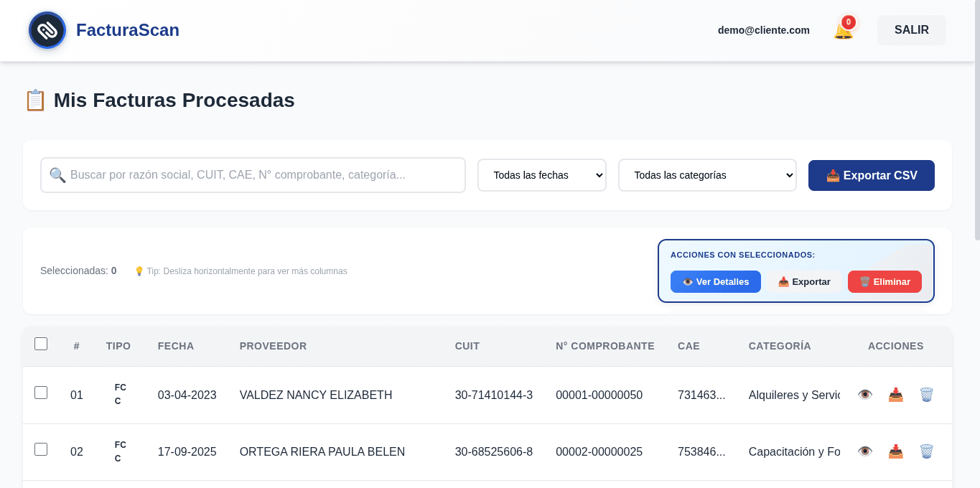Image resolution: width=980 pixels, height=488 pixels.
Task: View details eye icon for VALDEZ NANCY ELIZABETH
Action: pos(865,395)
